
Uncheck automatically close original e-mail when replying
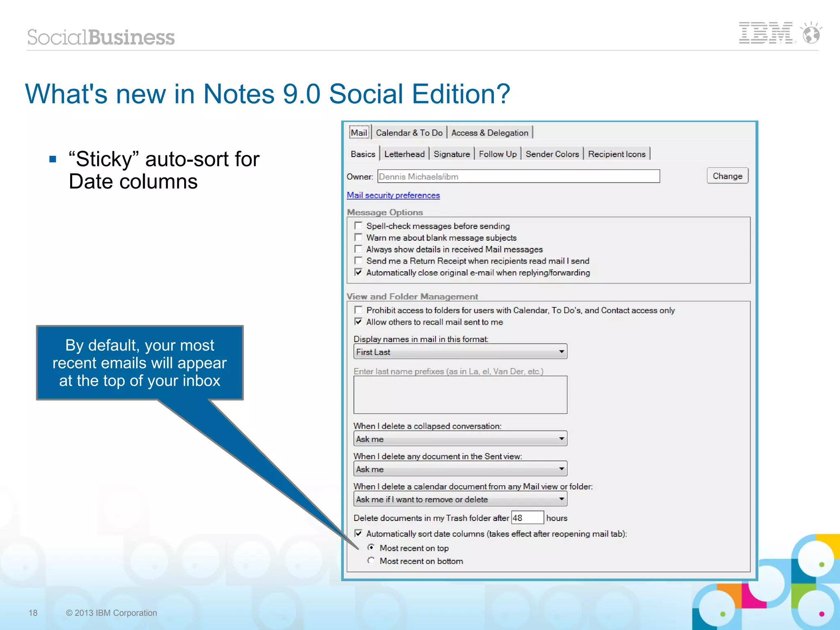click(358, 273)
